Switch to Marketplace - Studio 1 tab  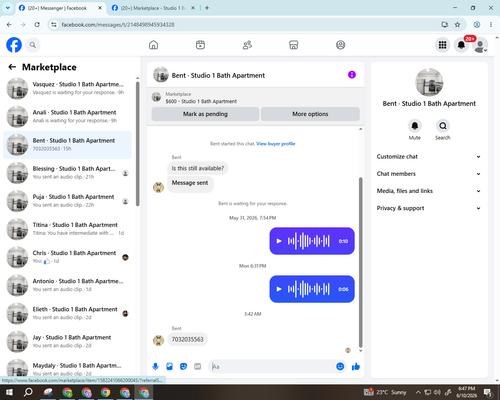coord(153,8)
